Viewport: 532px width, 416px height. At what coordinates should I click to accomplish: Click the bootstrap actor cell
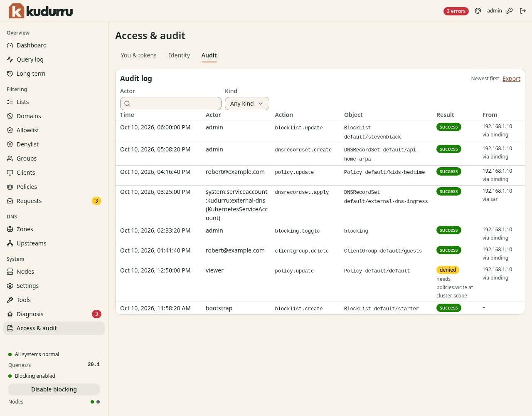point(219,308)
